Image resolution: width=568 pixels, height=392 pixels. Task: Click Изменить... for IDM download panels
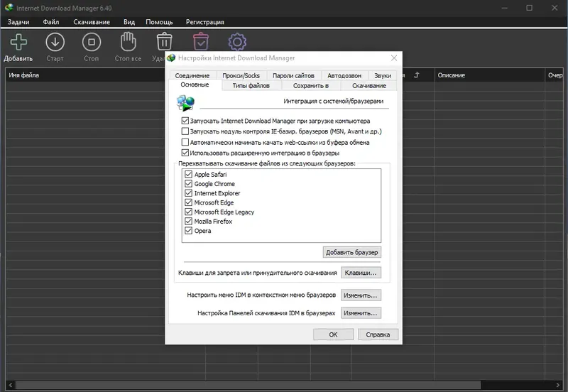(x=361, y=312)
